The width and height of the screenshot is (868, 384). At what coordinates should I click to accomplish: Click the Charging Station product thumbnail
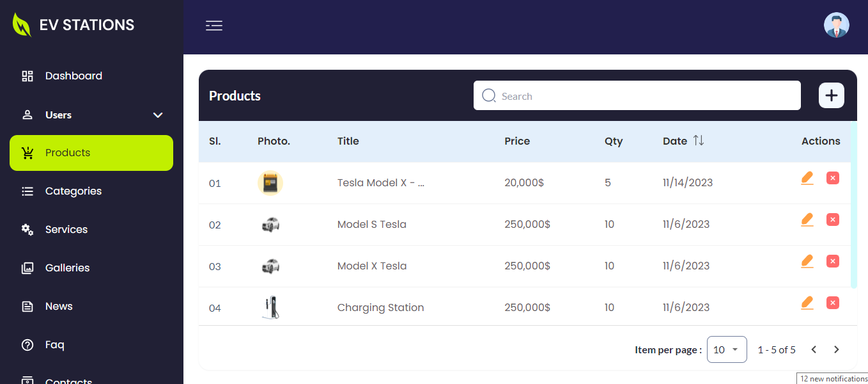(270, 308)
